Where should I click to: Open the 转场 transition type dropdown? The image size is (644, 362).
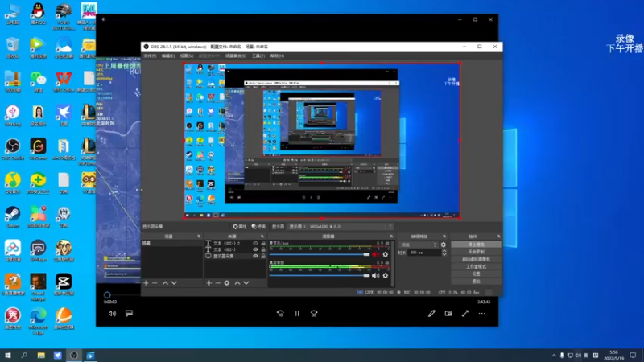coord(417,244)
